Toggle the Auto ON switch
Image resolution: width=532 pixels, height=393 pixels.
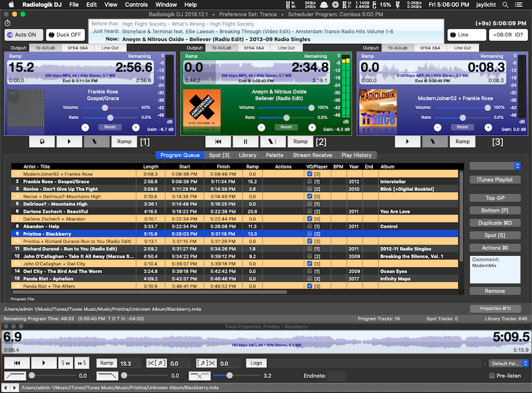pos(23,35)
